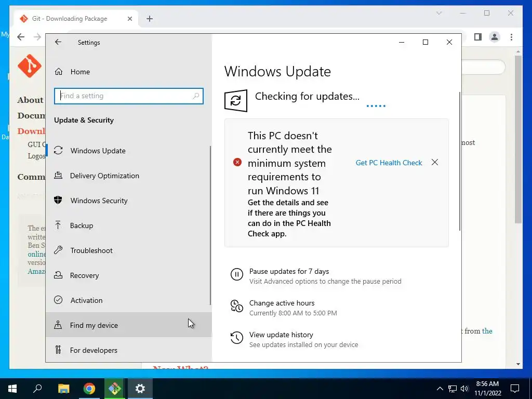532x399 pixels.
Task: Open Windows Security page
Action: [x=129, y=201]
